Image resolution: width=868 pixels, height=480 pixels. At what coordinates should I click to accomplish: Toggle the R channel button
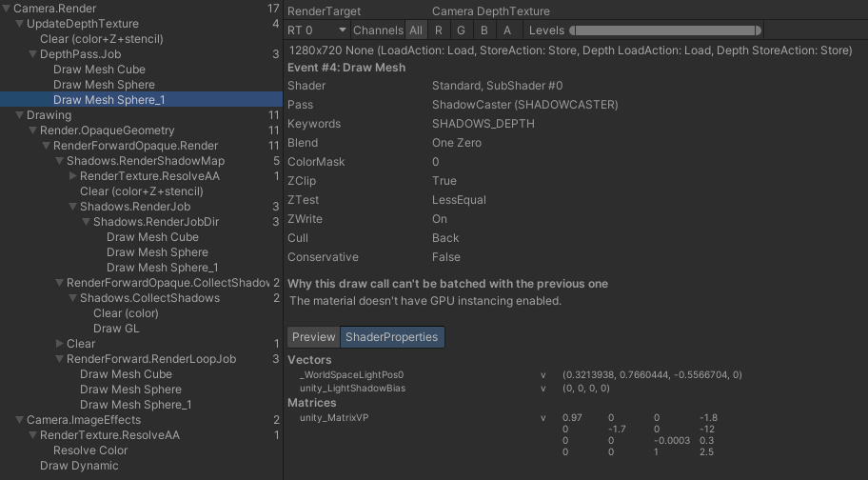click(439, 30)
